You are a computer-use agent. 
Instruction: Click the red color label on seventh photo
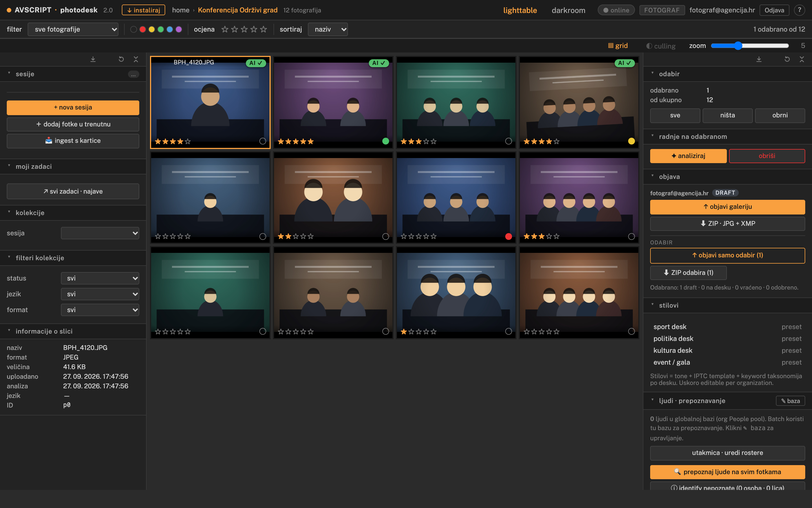[508, 237]
